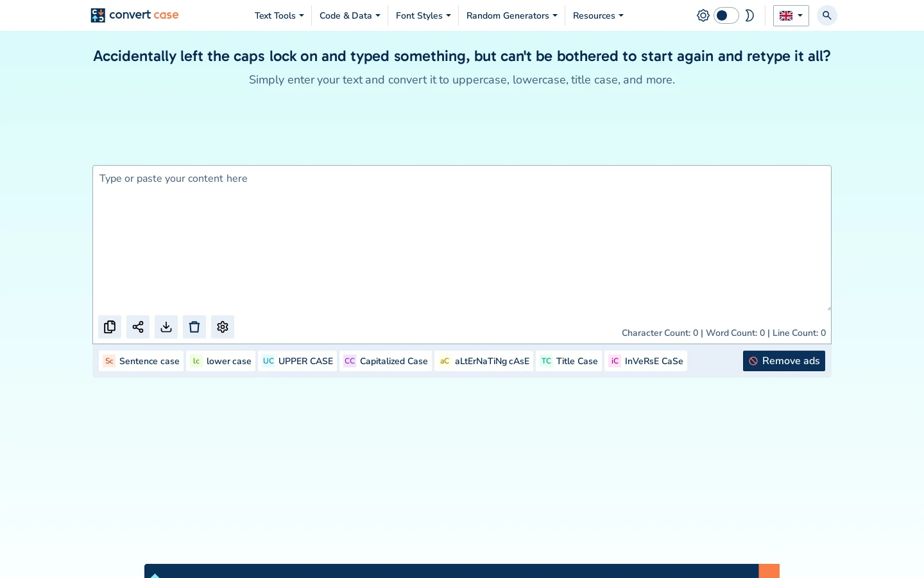Convert to UPPER CASE
The image size is (924, 578).
tap(298, 361)
